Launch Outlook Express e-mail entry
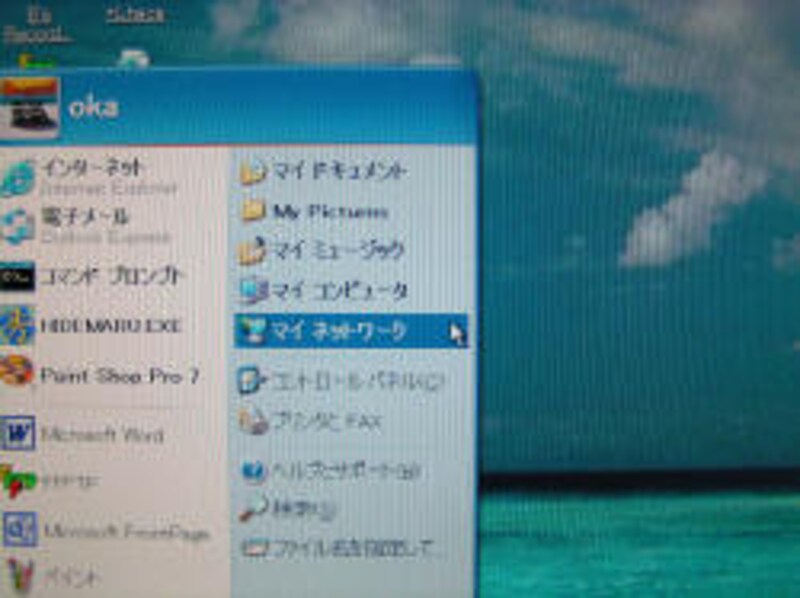This screenshot has height=598, width=800. coord(87,226)
